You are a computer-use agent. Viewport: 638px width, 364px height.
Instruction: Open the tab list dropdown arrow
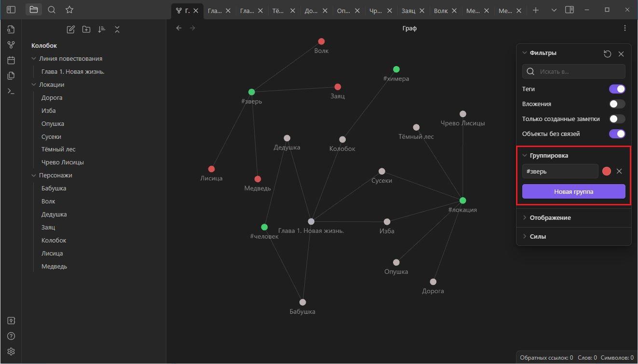(x=554, y=10)
